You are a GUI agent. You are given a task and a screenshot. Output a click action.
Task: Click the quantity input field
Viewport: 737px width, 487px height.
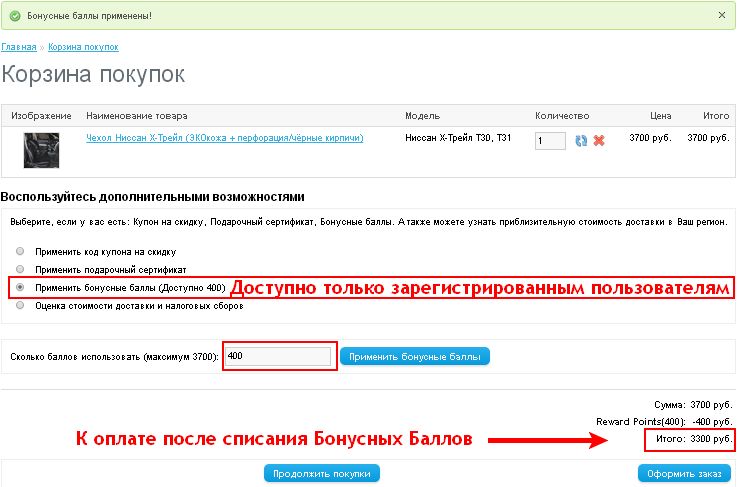[x=550, y=141]
